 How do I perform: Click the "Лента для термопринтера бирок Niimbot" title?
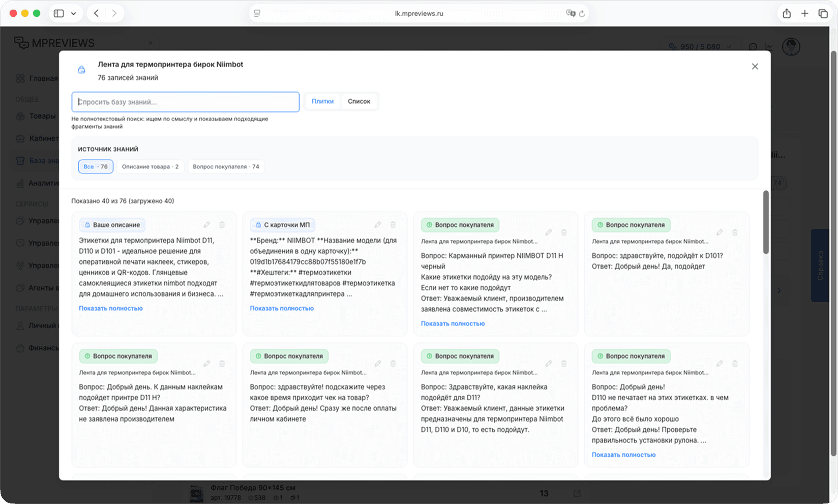point(170,65)
